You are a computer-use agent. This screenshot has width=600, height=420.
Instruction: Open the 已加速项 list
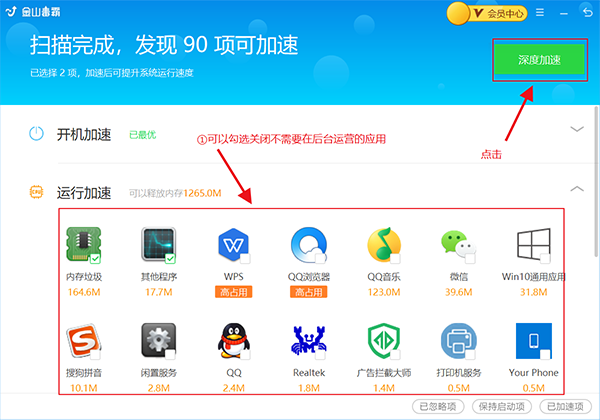click(x=566, y=406)
